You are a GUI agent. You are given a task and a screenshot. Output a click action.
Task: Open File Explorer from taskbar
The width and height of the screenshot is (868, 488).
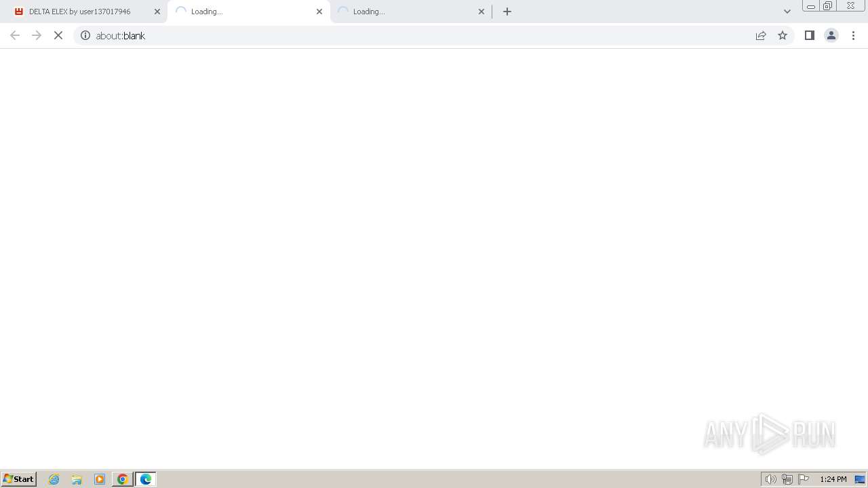(x=77, y=479)
